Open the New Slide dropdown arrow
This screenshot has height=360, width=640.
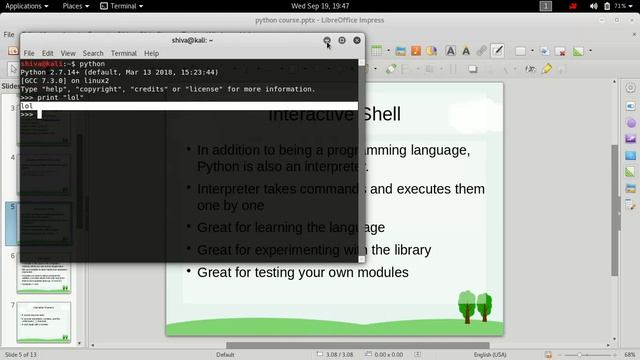[532, 51]
